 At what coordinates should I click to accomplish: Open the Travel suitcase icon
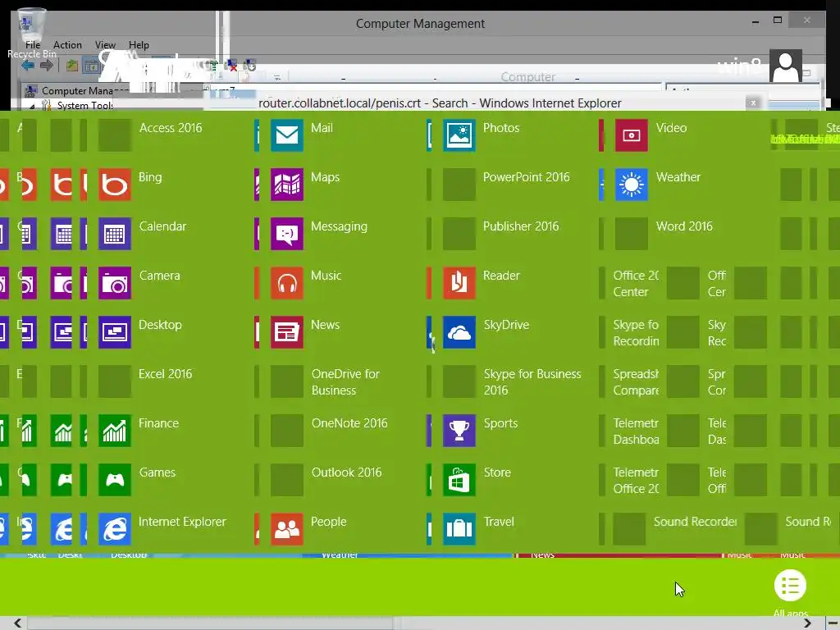coord(459,529)
